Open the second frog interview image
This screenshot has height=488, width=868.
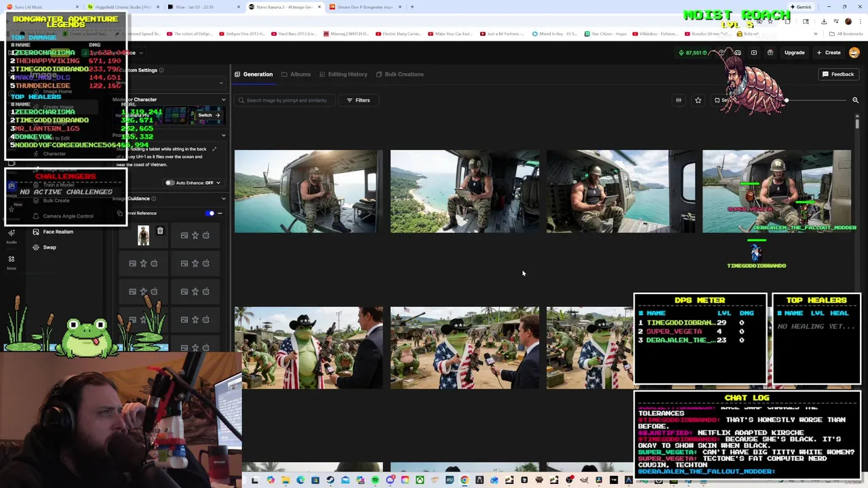click(465, 348)
